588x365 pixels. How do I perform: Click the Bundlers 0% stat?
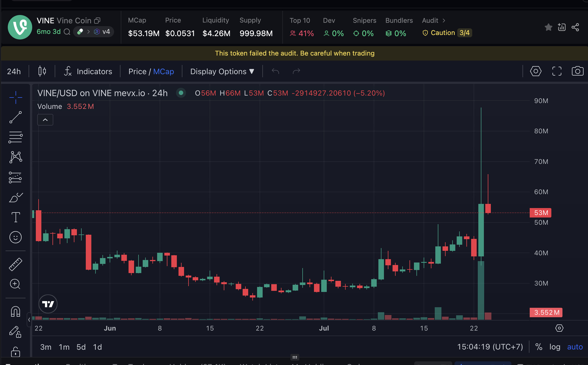tap(399, 27)
